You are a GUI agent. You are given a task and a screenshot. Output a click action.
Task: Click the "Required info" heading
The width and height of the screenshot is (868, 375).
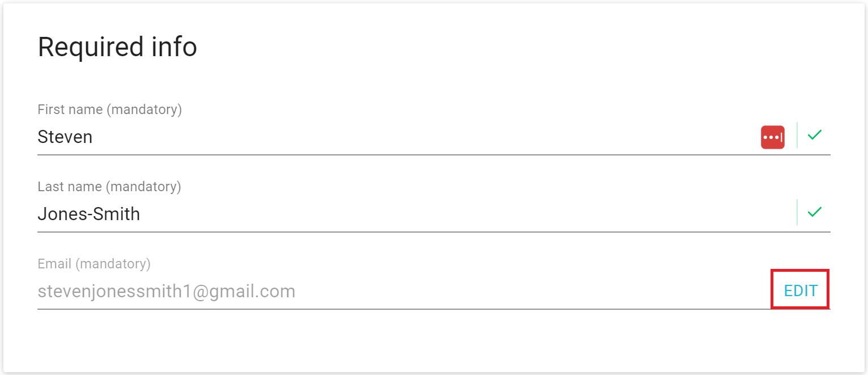click(117, 47)
